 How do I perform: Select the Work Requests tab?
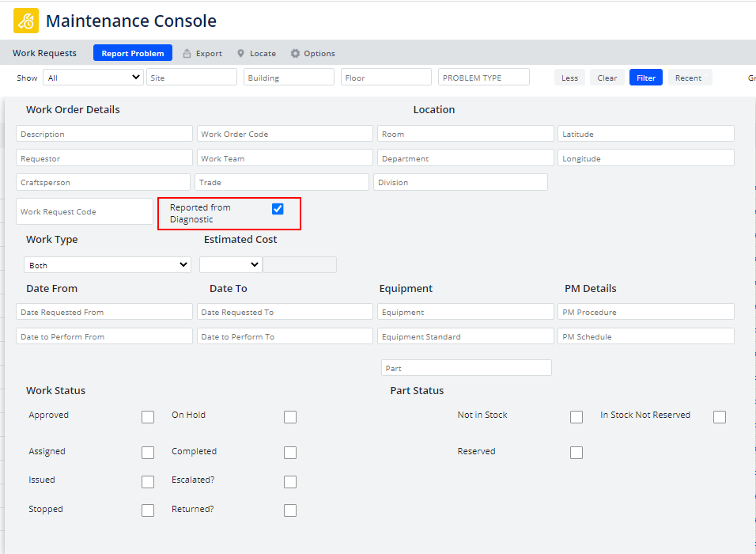[x=44, y=53]
